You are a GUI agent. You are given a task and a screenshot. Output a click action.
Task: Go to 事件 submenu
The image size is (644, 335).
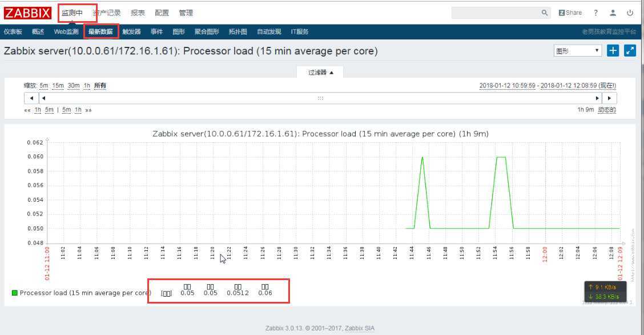point(156,31)
